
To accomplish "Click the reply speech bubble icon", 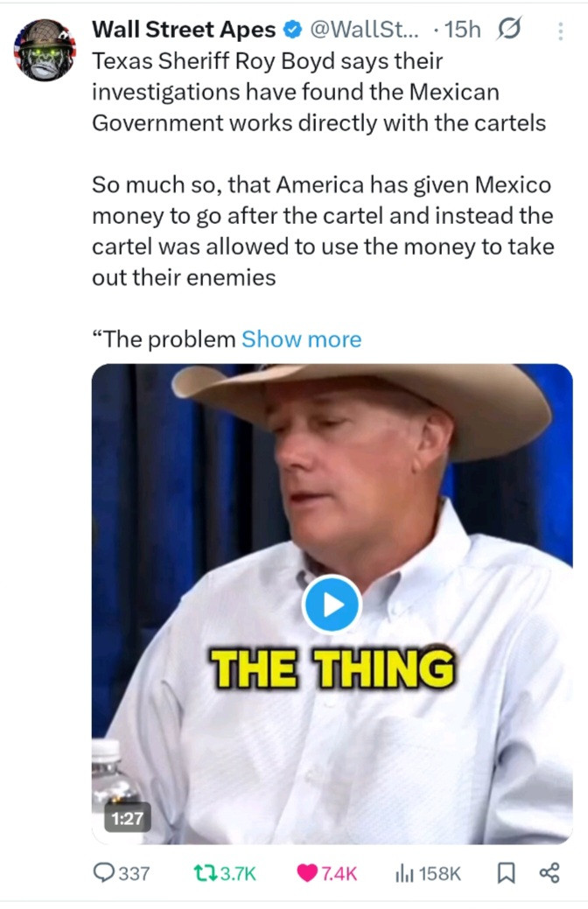I will [x=104, y=872].
